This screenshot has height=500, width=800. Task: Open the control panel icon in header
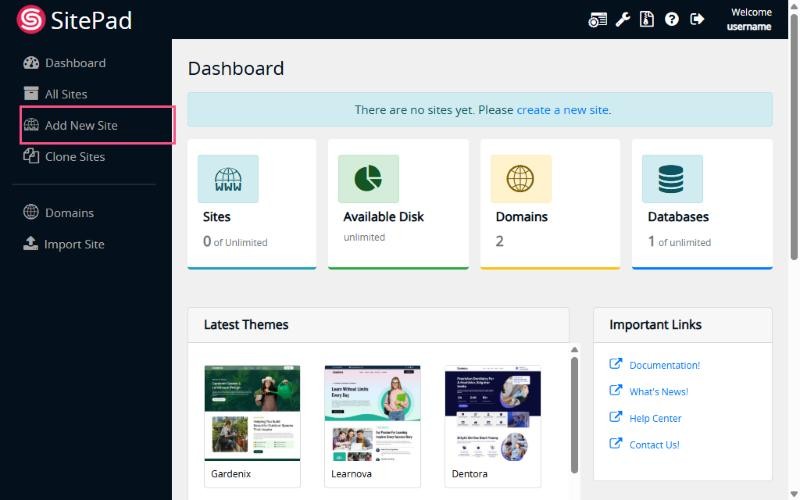597,19
